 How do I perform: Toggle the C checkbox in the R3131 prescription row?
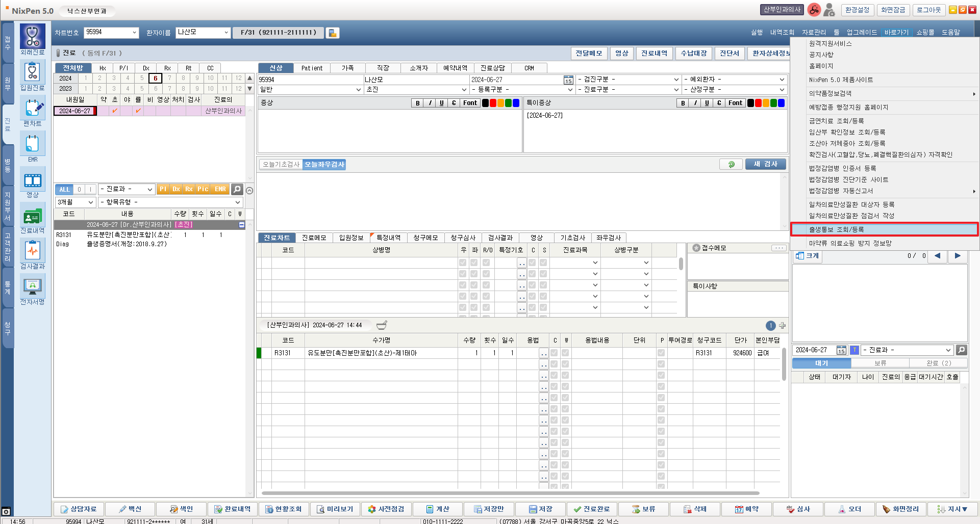click(554, 353)
